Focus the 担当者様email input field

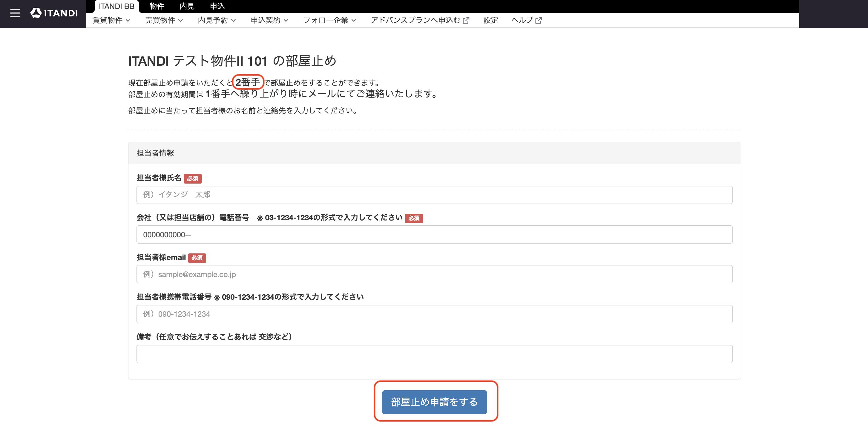point(434,274)
